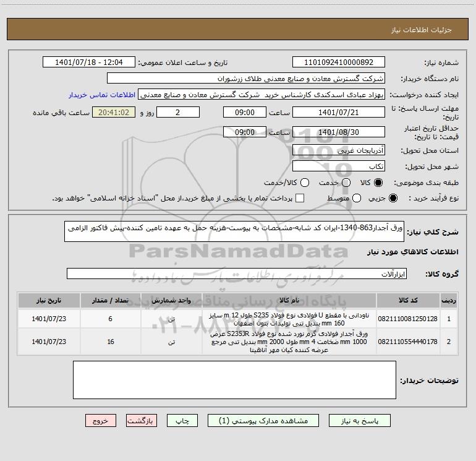This screenshot has height=461, width=476.
Task: Click the announcement date field 1401/07/18 - 12:04
Action: pyautogui.click(x=89, y=62)
